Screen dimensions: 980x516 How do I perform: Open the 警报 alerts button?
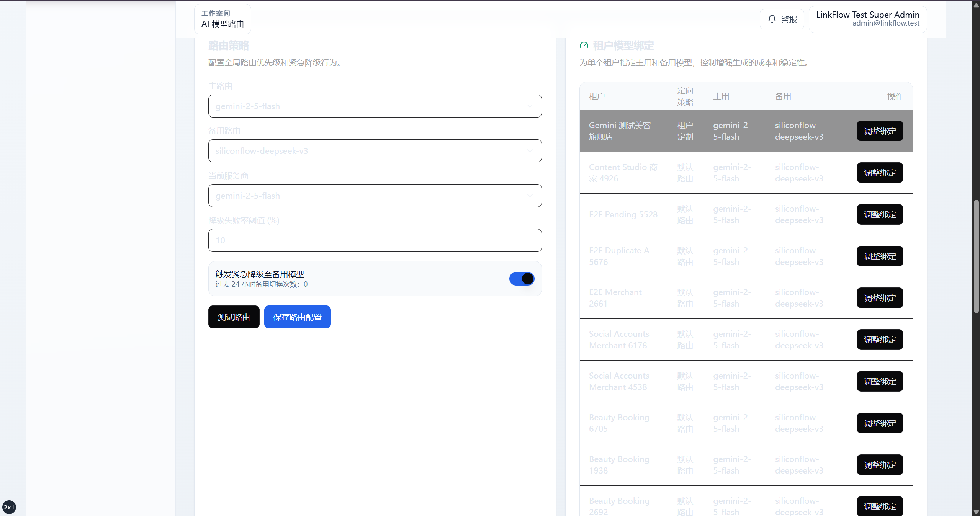782,19
